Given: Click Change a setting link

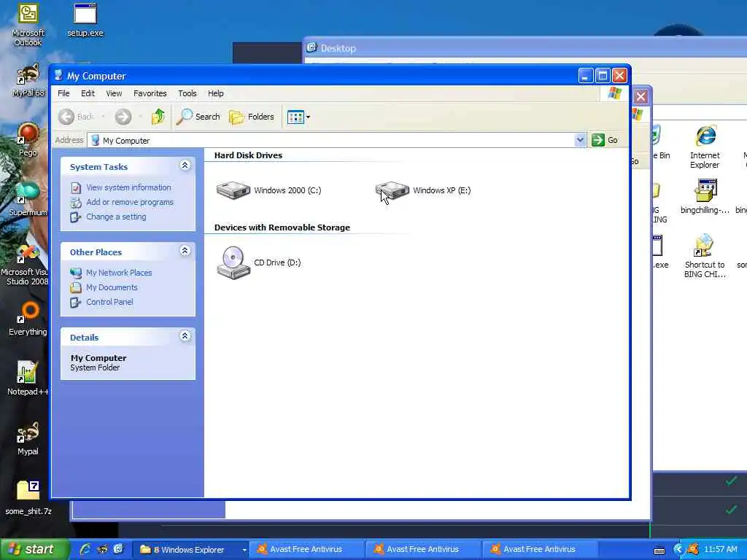Looking at the screenshot, I should pos(116,217).
